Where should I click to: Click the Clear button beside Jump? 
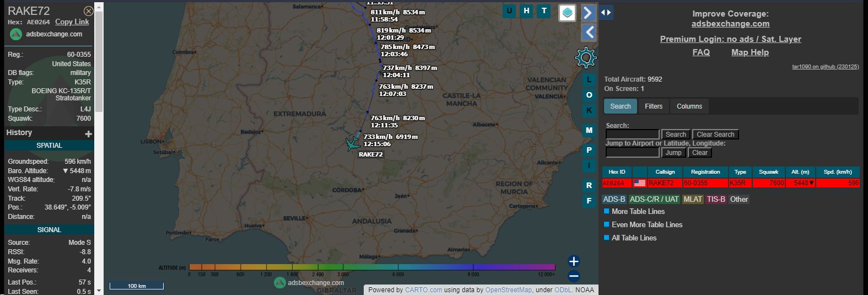pos(700,153)
